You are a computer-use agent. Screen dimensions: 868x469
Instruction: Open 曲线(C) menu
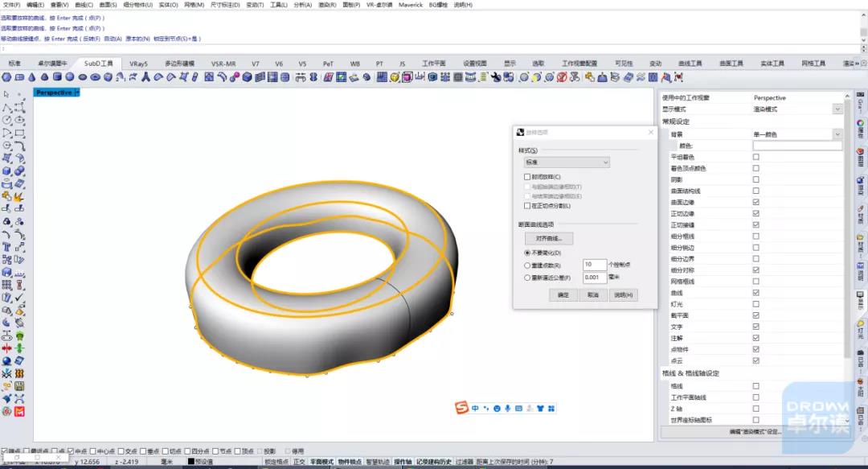point(84,5)
